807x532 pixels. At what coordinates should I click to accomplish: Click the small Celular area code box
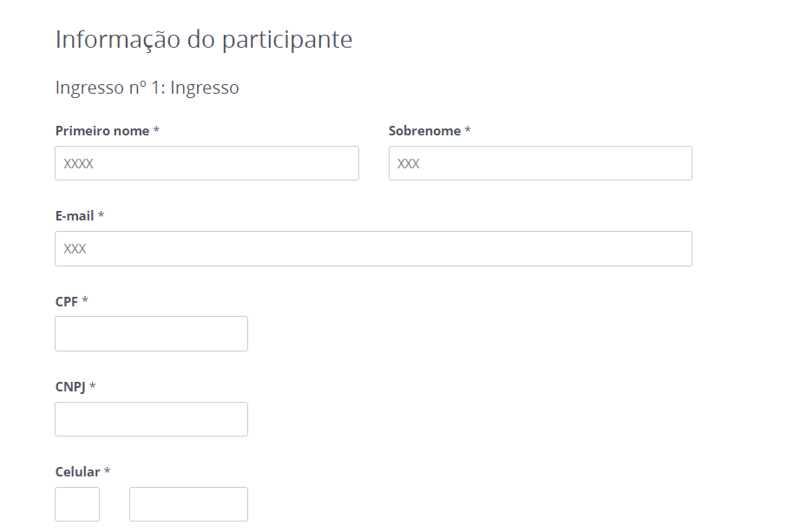[77, 504]
